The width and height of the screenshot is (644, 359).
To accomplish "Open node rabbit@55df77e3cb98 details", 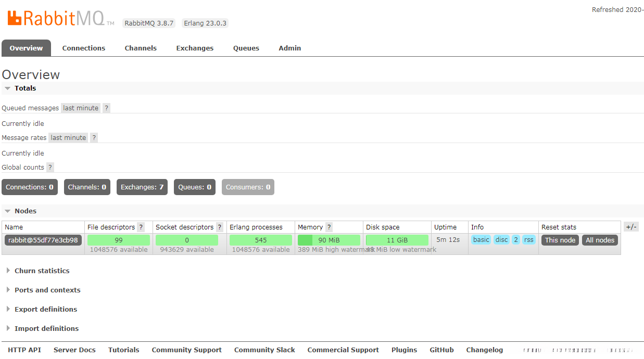I will click(x=43, y=240).
